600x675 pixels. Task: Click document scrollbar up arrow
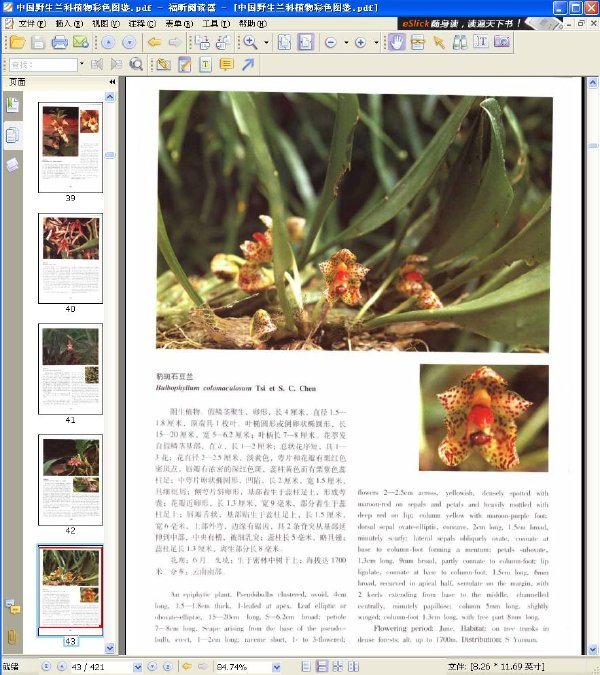point(593,82)
